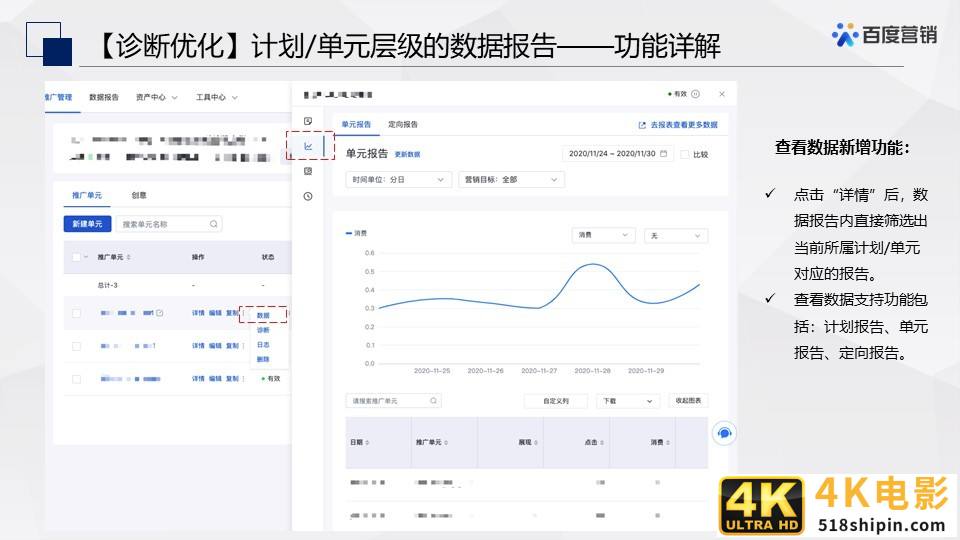
Task: Open the 2020/11/24 – 2020/11/30 date range picker
Action: (618, 154)
